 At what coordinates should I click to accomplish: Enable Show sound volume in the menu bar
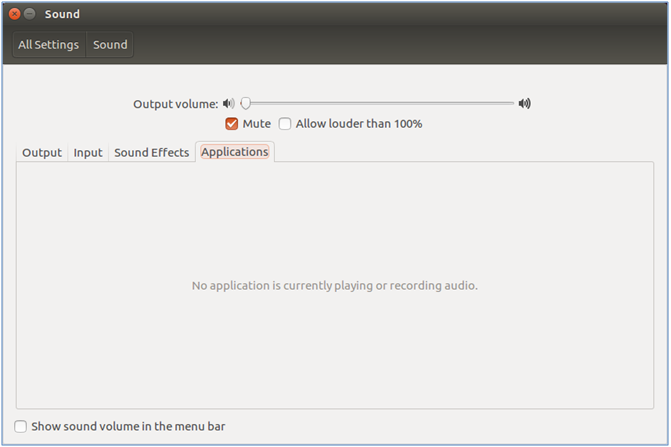[x=21, y=426]
